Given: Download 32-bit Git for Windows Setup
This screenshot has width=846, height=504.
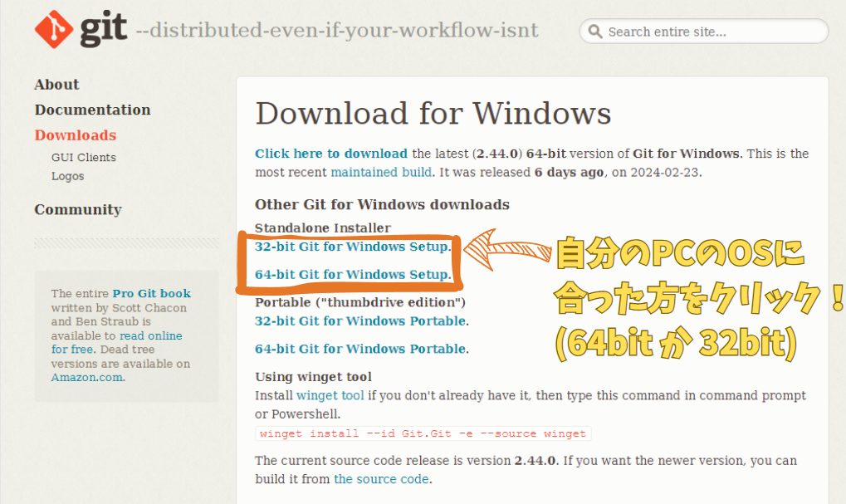Looking at the screenshot, I should tap(351, 247).
